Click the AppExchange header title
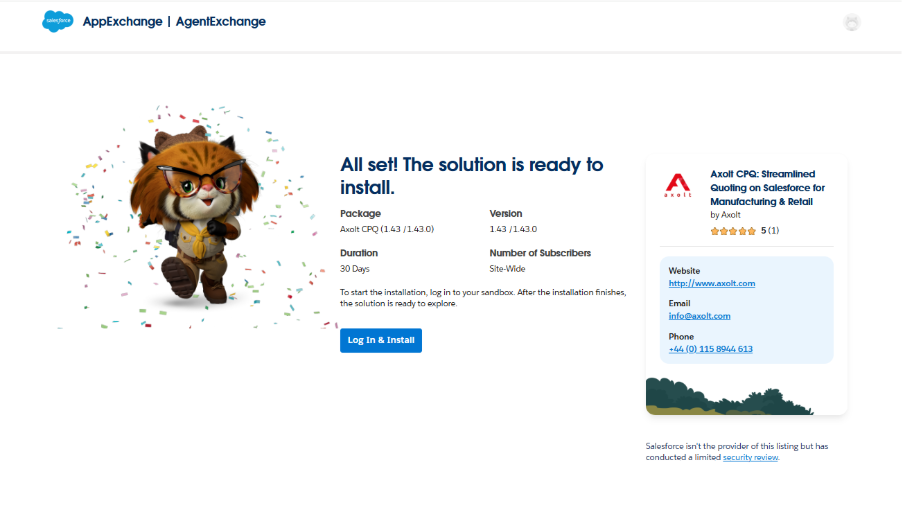 pos(122,22)
